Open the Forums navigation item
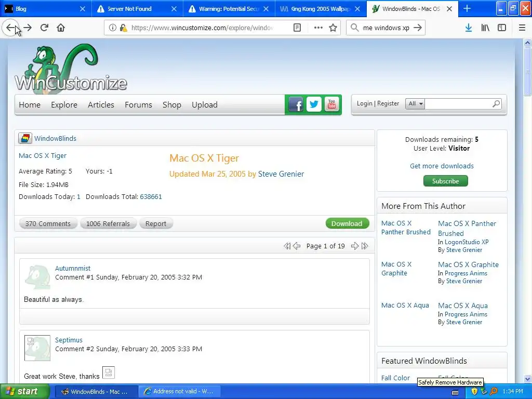This screenshot has width=532, height=399. point(138,105)
